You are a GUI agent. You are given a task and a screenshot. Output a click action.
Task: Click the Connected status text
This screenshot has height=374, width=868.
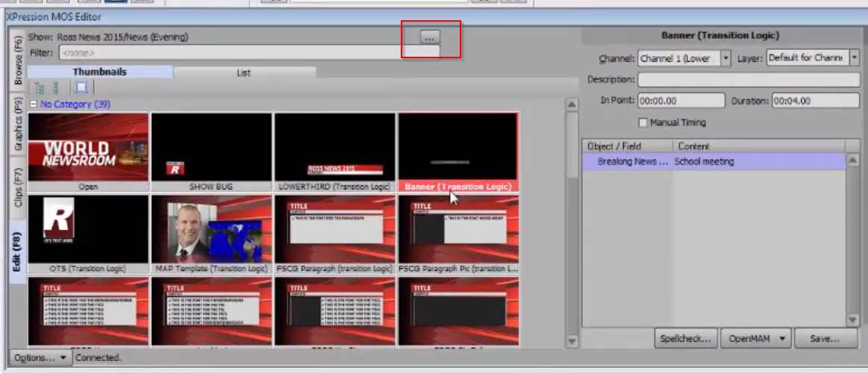point(98,358)
